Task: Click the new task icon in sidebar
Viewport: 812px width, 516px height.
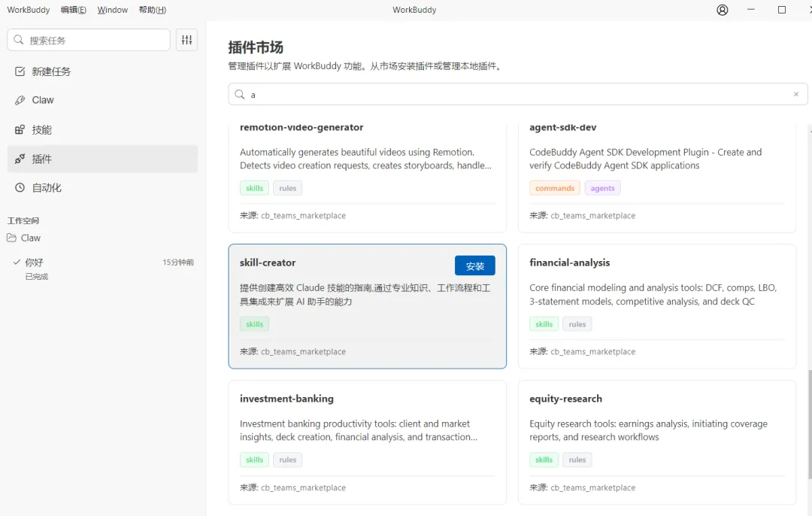Action: click(x=20, y=71)
